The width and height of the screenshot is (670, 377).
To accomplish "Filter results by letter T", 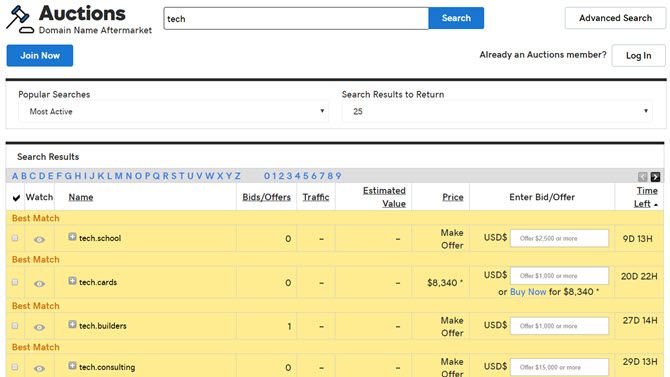I will click(182, 176).
